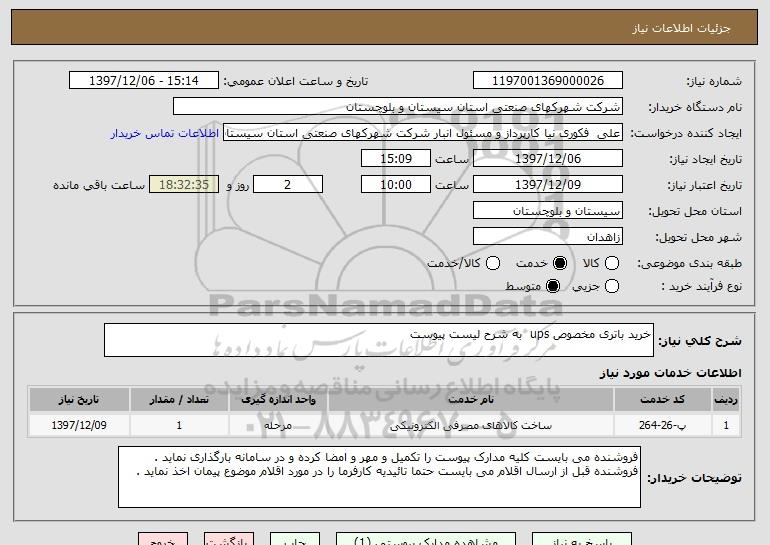The height and width of the screenshot is (545, 770).
Task: Click service name ساخت کالاهای مصرفی الکترونیکی
Action: coord(471,425)
